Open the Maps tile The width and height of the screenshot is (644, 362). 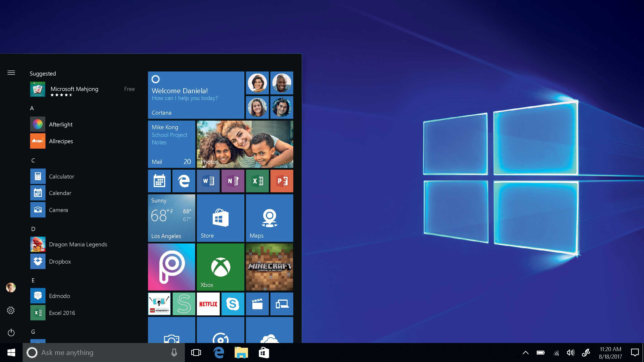coord(269,218)
